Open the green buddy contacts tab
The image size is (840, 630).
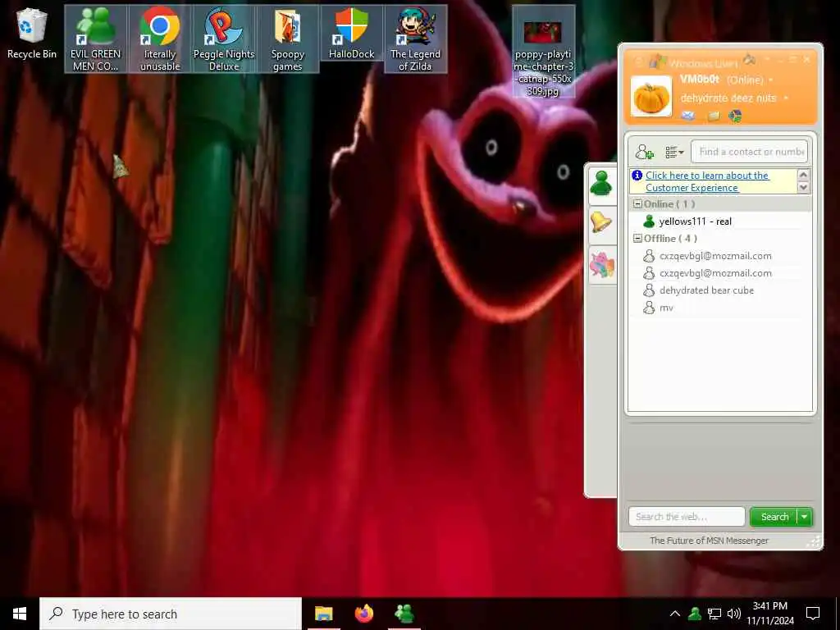(x=601, y=185)
